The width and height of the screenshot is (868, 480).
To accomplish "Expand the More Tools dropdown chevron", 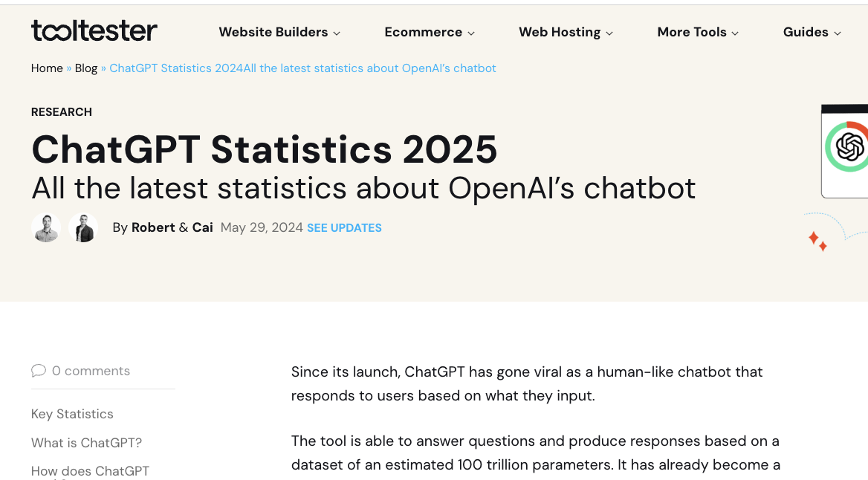I will [x=735, y=33].
